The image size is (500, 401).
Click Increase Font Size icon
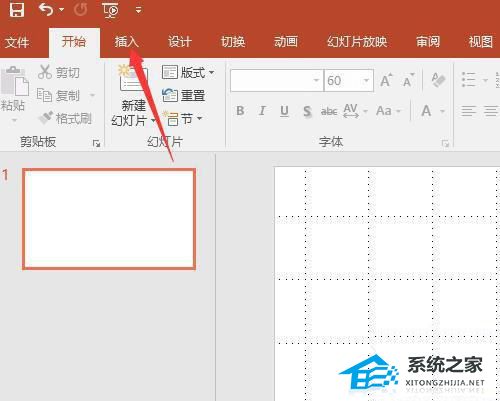[x=386, y=80]
